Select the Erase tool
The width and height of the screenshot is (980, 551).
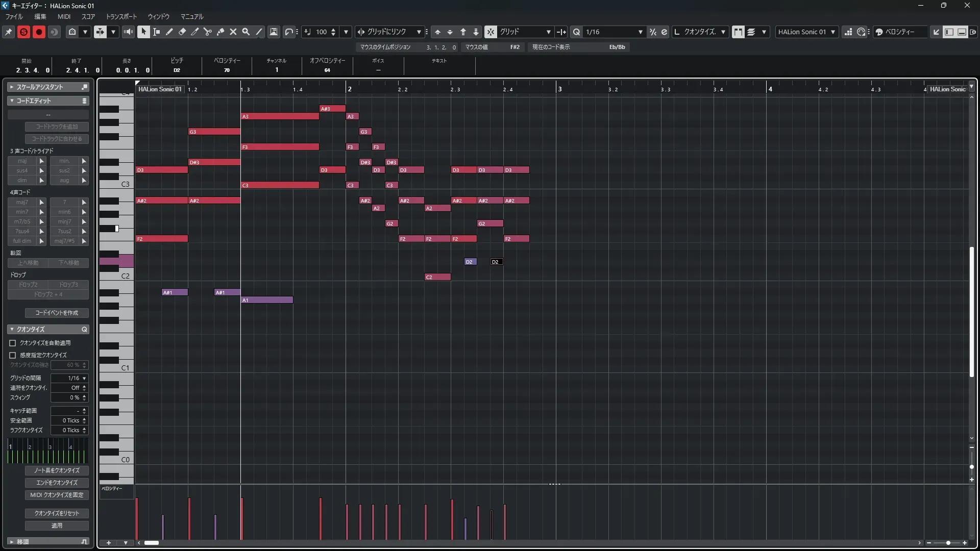click(x=182, y=32)
